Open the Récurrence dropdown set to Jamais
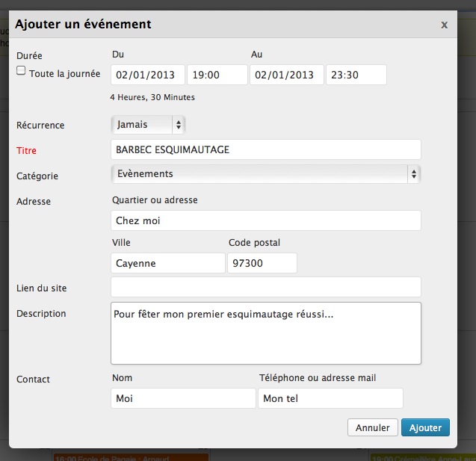The width and height of the screenshot is (476, 461). click(148, 125)
